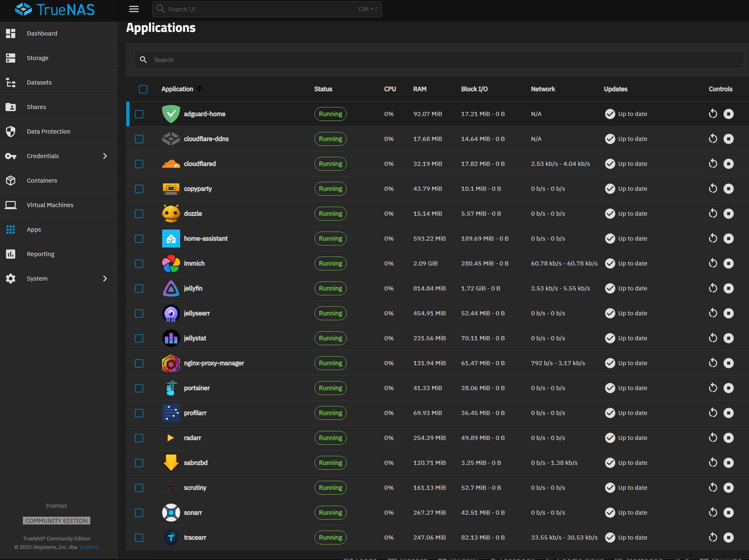The image size is (749, 560).
Task: Check the cloudflared row checkbox
Action: click(139, 164)
